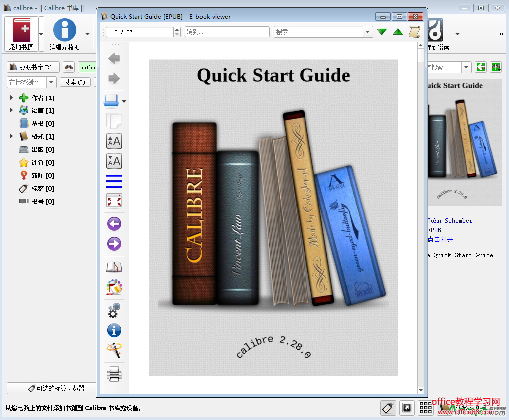Select the 标签 item in tag browser
This screenshot has width=509, height=420.
(x=37, y=188)
